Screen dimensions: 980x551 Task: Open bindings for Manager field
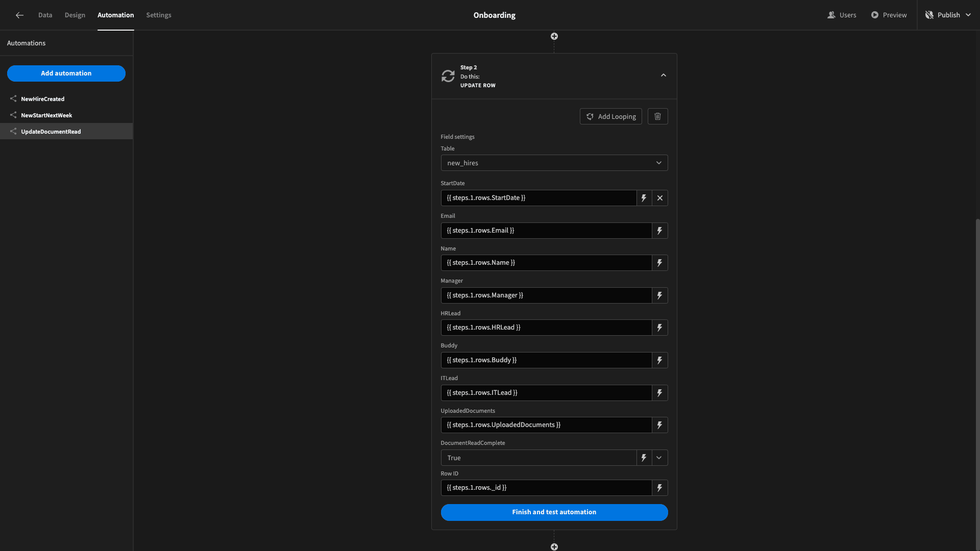(x=660, y=295)
